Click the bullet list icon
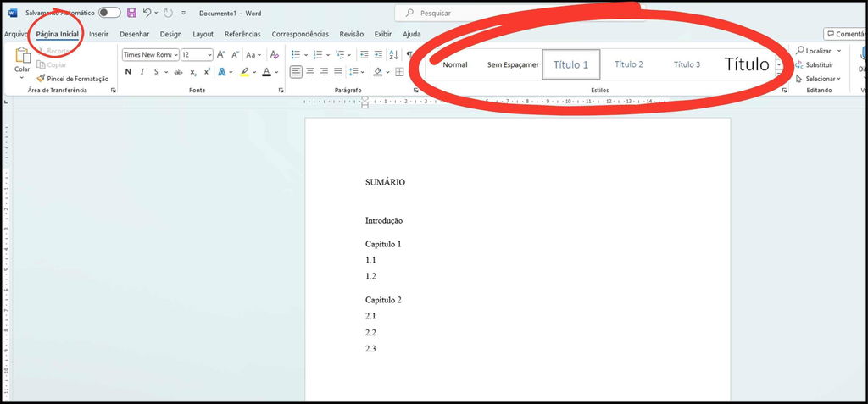 pos(296,55)
